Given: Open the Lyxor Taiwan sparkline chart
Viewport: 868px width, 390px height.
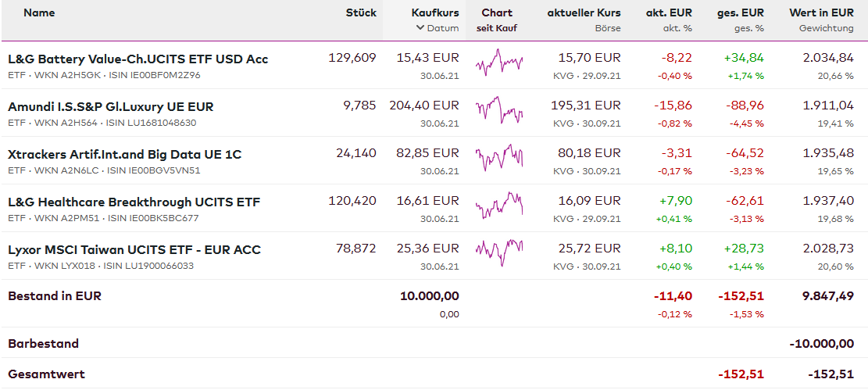Looking at the screenshot, I should tap(499, 253).
